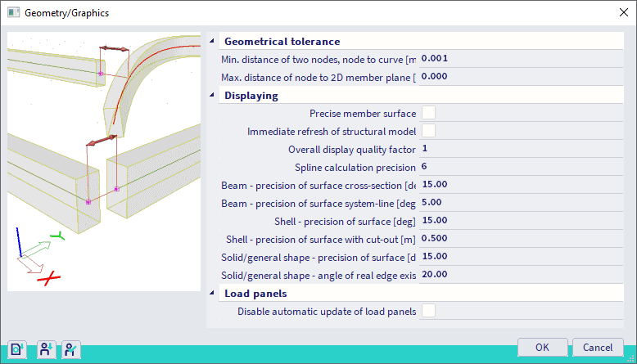Edit Shell precision of surface with cut-out value 0.500
The image size is (637, 364).
[521, 239]
